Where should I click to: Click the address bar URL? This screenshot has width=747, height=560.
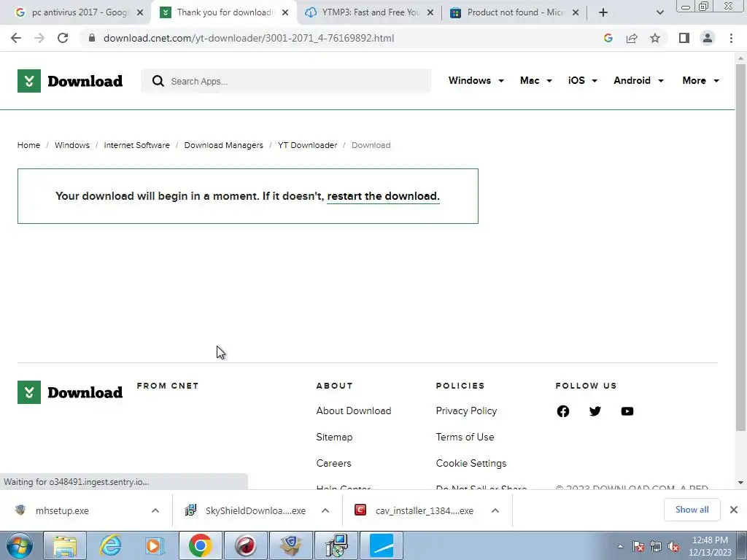[x=249, y=38]
